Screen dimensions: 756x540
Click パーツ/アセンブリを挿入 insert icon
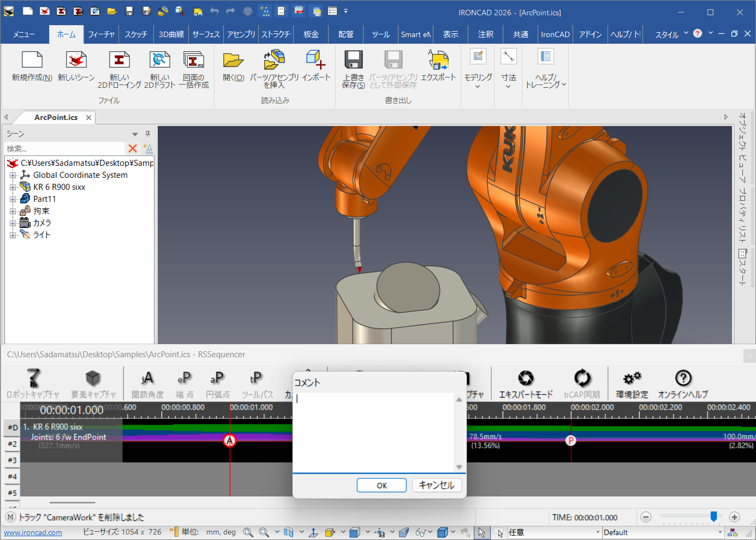[274, 61]
